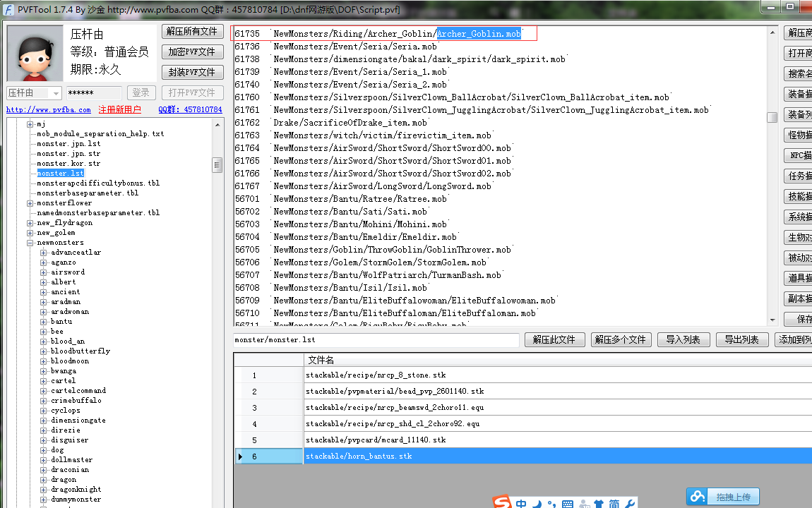Screen dimensions: 812x508
Task: Expand the bantu folder node
Action: [44, 322]
